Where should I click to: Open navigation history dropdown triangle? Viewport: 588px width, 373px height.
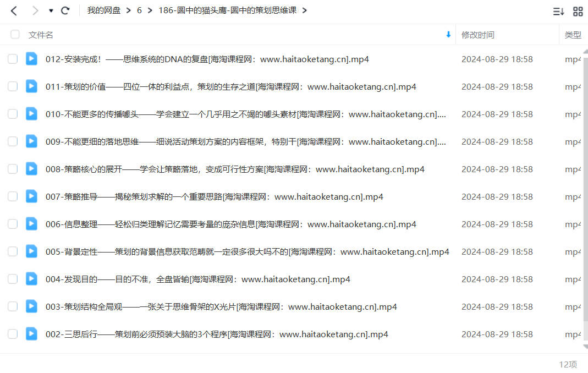[x=51, y=10]
